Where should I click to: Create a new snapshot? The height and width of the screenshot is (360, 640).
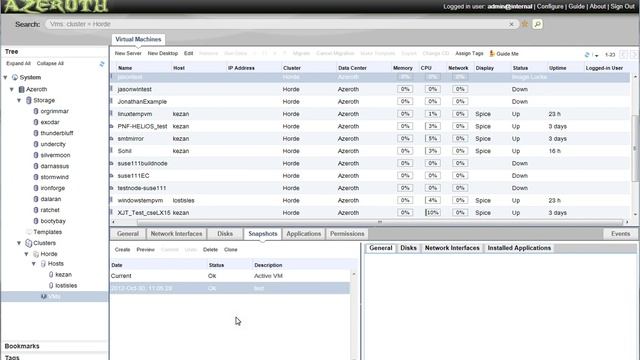tap(122, 249)
